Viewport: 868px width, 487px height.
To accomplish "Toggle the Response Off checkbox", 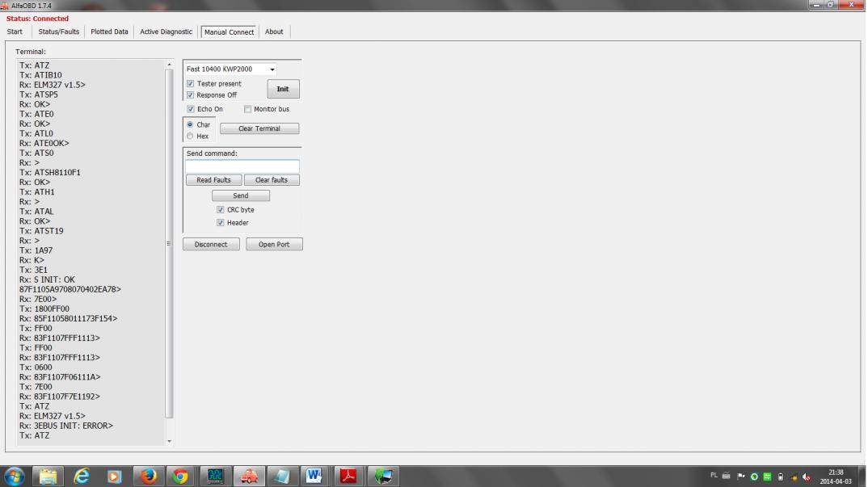I will pos(191,95).
